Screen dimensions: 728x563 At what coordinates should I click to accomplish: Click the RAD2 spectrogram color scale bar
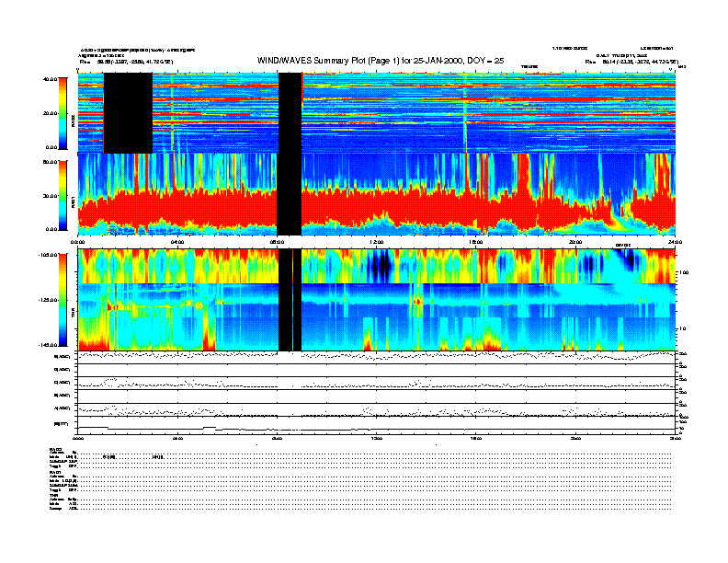point(63,113)
